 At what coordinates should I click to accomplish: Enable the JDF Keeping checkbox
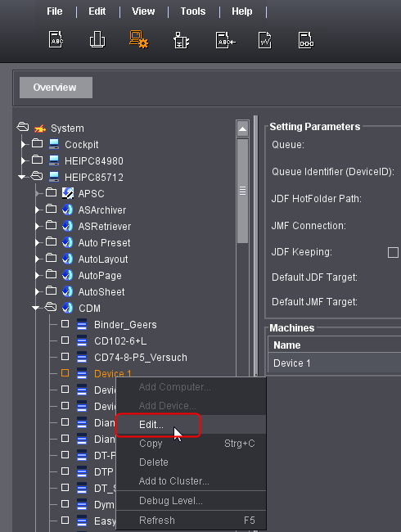pyautogui.click(x=393, y=252)
